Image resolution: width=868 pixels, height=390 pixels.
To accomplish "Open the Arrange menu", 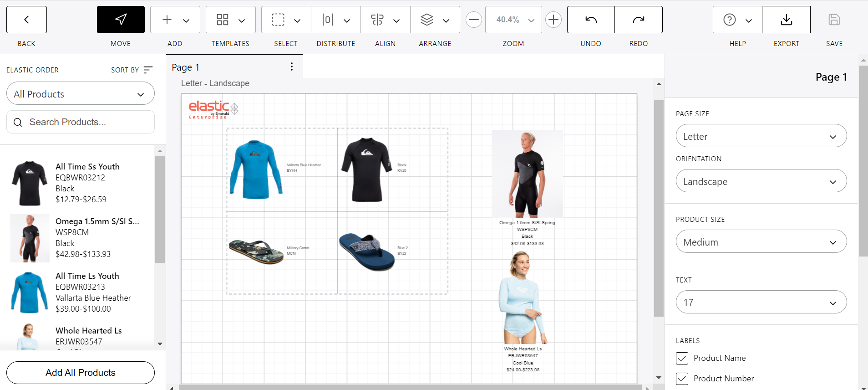I will coord(435,20).
